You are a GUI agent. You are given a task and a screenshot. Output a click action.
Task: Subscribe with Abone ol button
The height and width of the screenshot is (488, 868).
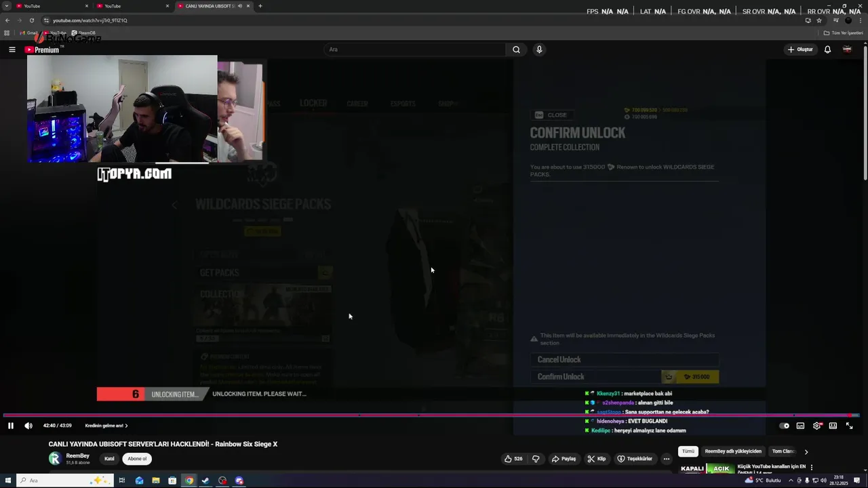coord(137,459)
